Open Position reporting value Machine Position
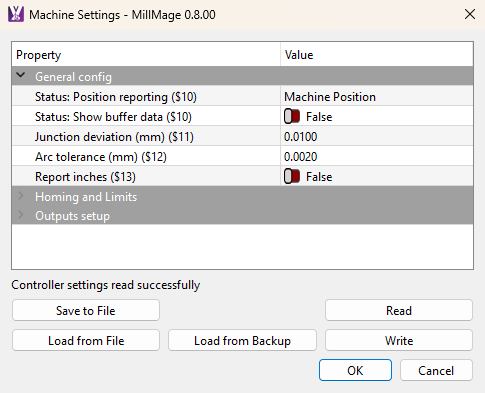 point(377,97)
